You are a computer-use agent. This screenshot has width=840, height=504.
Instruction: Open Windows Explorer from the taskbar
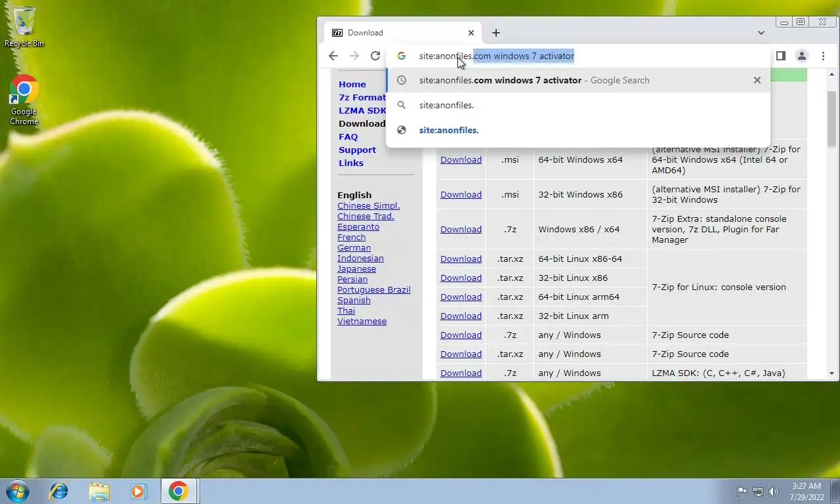99,491
